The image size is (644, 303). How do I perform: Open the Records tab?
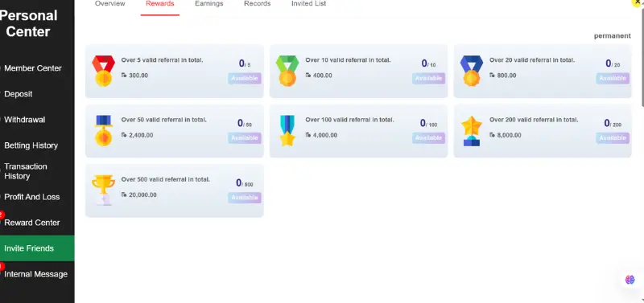click(257, 4)
